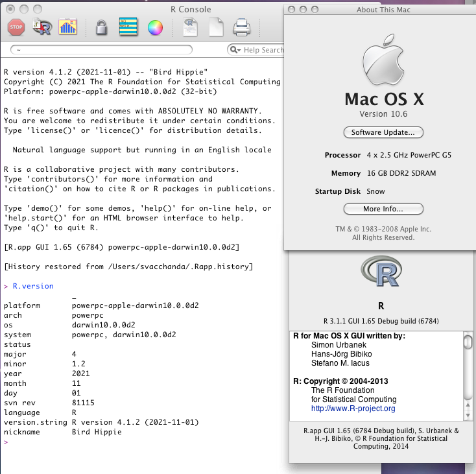Image resolution: width=476 pixels, height=474 pixels.
Task: Click the scroll down arrow in credits
Action: 468,415
